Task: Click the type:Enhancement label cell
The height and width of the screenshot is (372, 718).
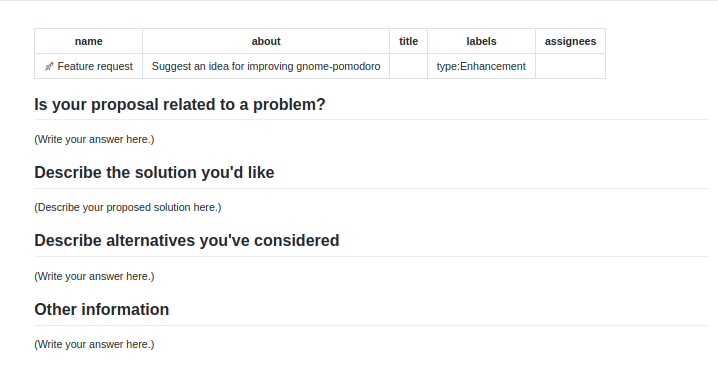Action: (481, 66)
